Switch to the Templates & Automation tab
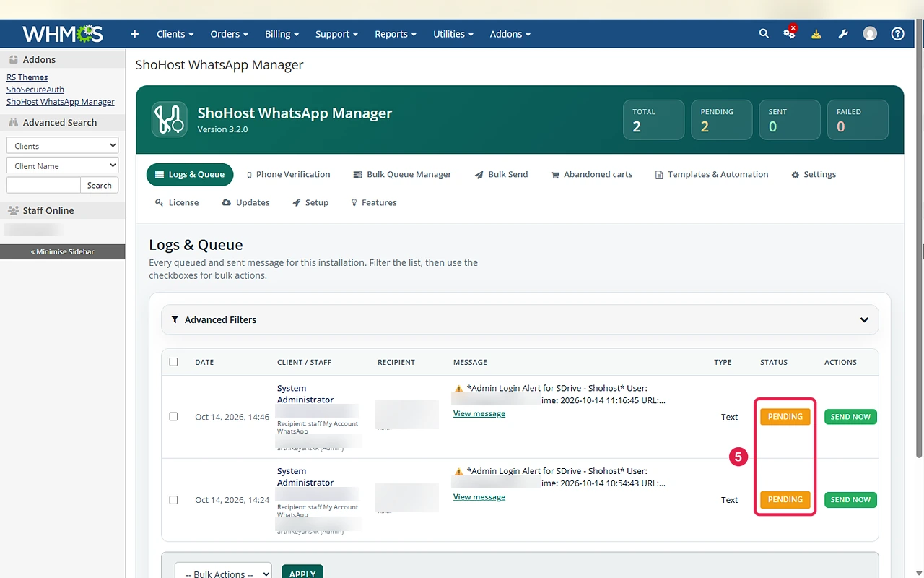 (x=712, y=174)
